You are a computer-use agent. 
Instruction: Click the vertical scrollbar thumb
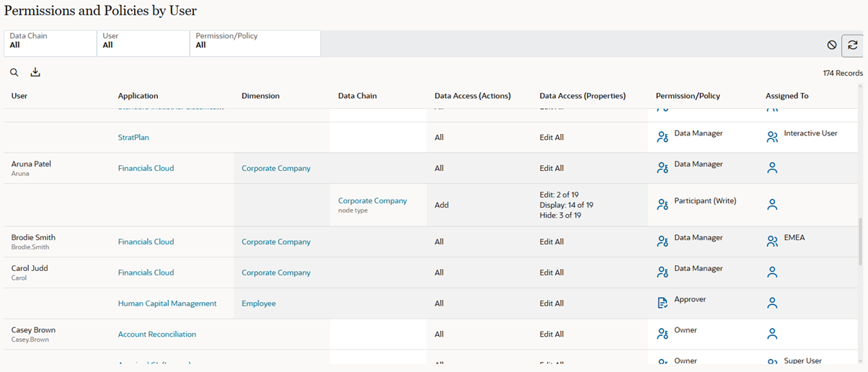(859, 240)
